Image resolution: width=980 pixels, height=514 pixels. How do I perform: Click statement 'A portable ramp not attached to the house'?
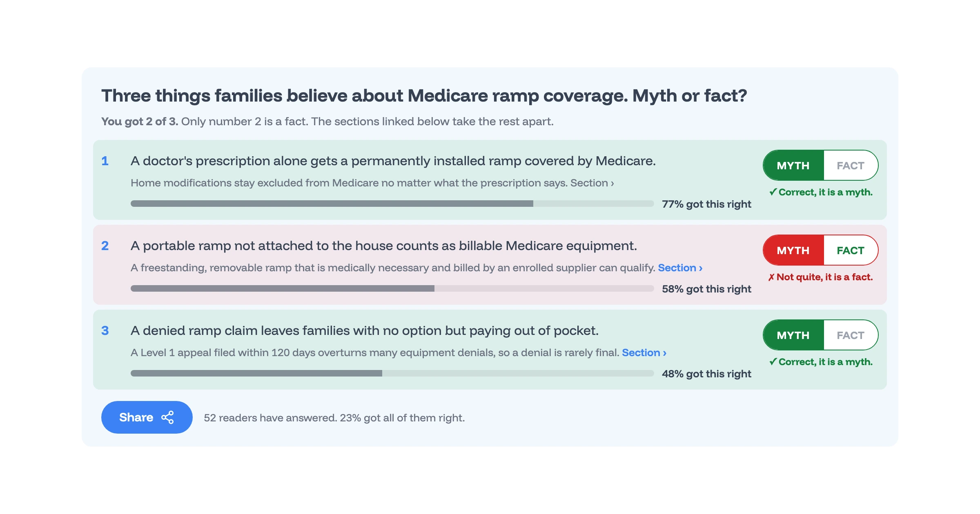pyautogui.click(x=383, y=246)
